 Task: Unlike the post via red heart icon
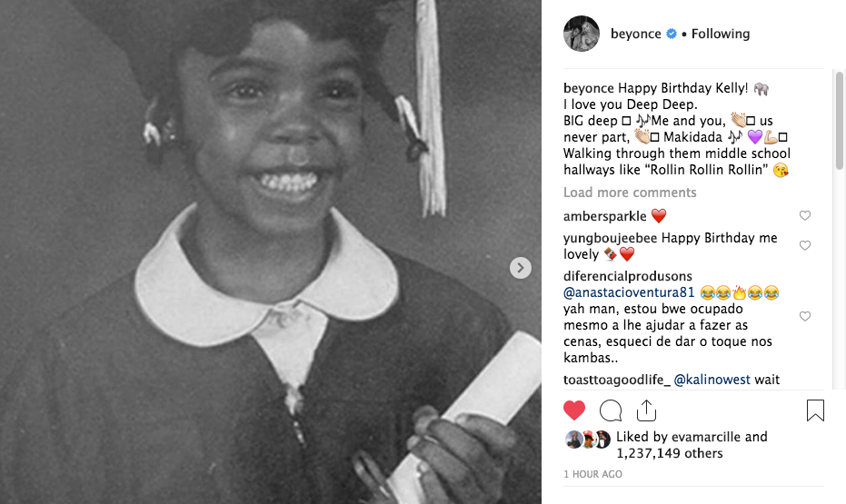(574, 410)
